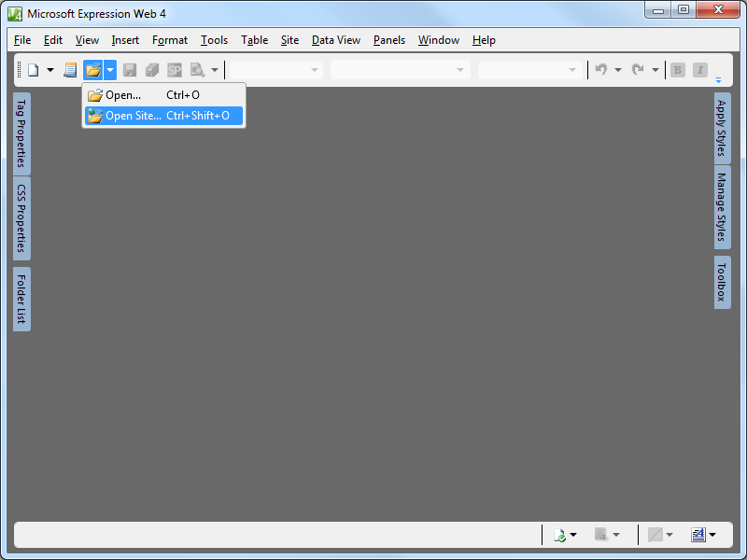The height and width of the screenshot is (560, 747).
Task: Choose Open... from the dropdown menu
Action: tap(164, 95)
